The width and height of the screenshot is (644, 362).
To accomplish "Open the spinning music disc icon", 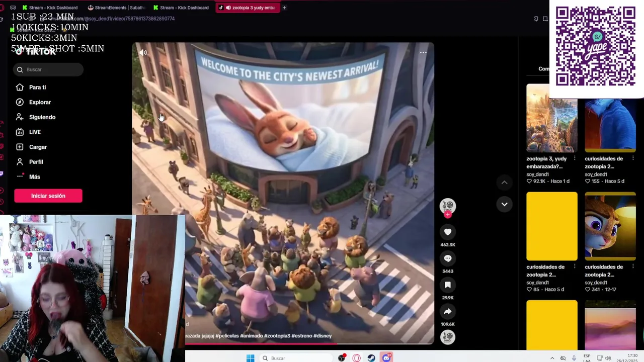I will 448,337.
